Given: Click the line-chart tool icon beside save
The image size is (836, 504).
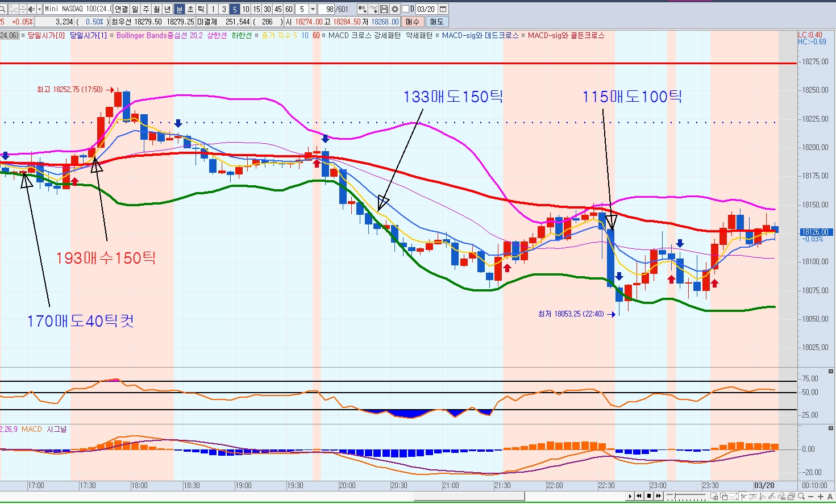Looking at the screenshot, I should (x=373, y=9).
